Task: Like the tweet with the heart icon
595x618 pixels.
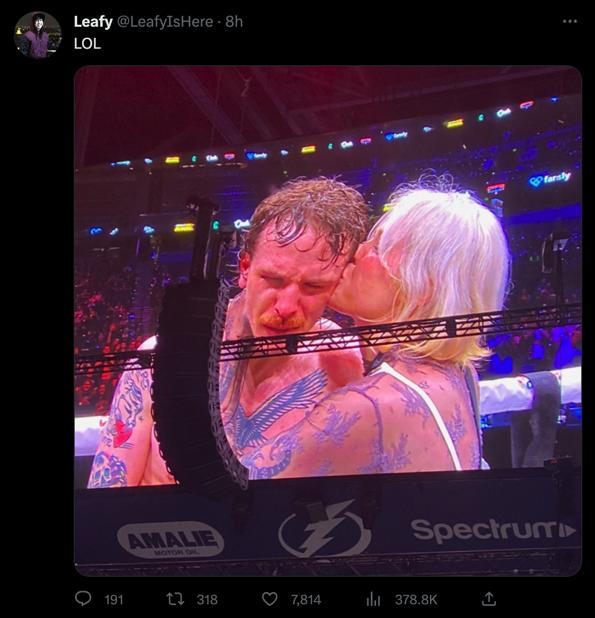Action: (270, 599)
